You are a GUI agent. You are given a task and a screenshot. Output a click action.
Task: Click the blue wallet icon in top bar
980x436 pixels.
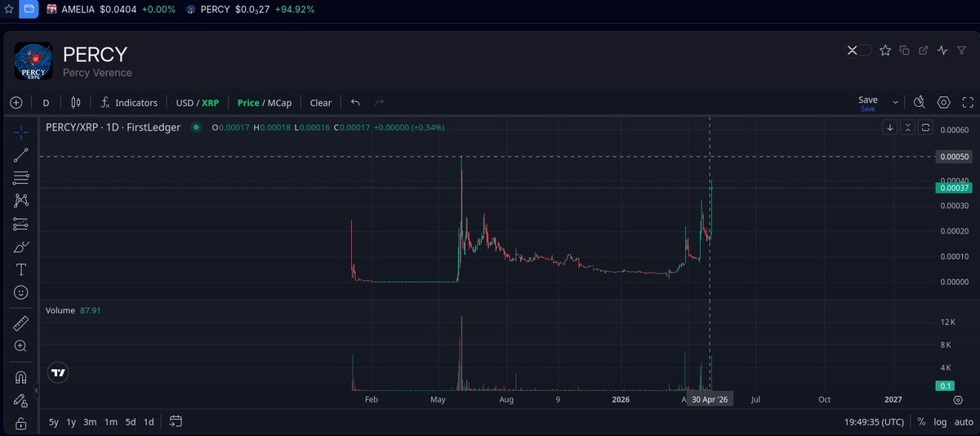29,9
